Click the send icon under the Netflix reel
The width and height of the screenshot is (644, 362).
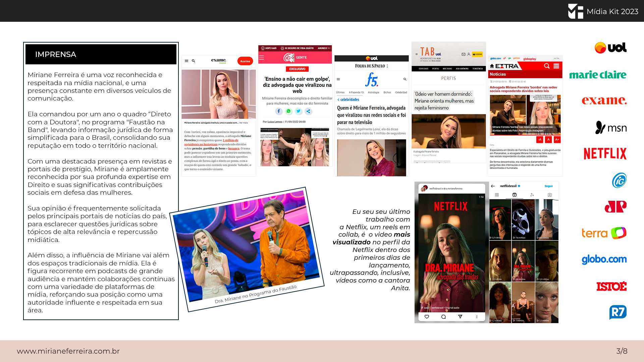click(x=460, y=317)
